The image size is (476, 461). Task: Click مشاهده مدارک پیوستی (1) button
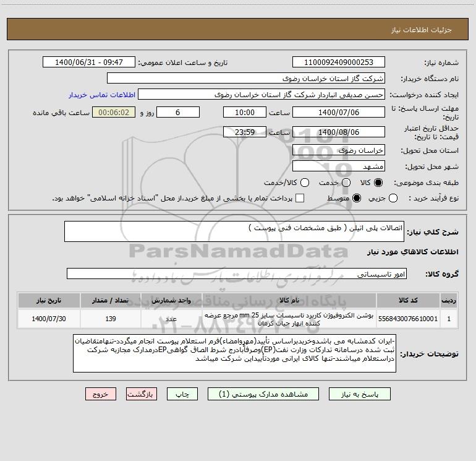263,394
